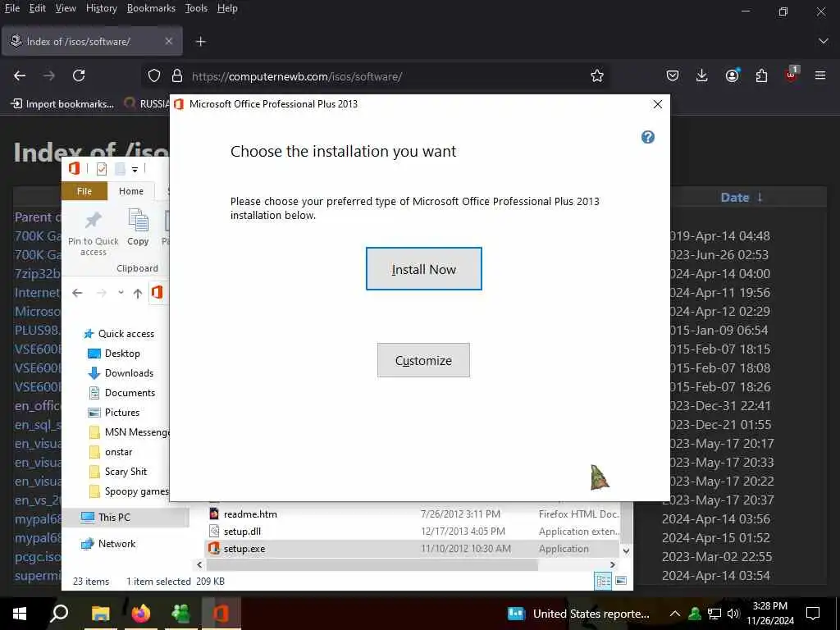Open the Firefox File menu
Screen dimensions: 840x630
tap(11, 8)
